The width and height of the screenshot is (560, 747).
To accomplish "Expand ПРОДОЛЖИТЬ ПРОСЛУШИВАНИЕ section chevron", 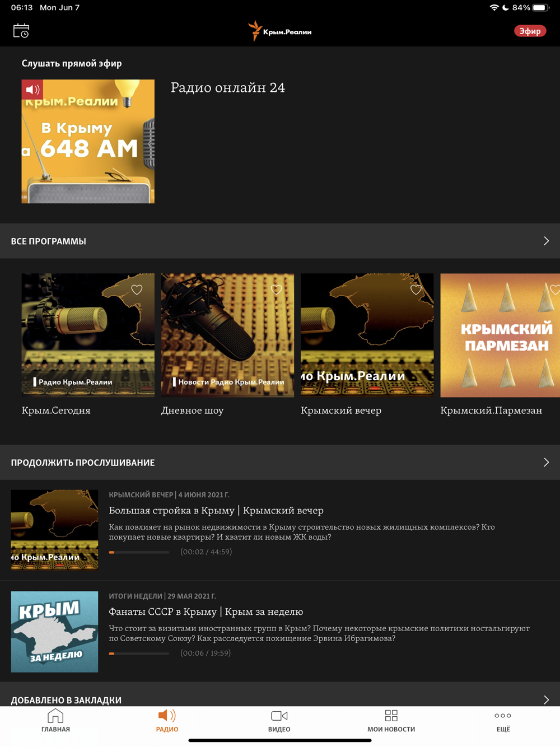I will click(546, 463).
